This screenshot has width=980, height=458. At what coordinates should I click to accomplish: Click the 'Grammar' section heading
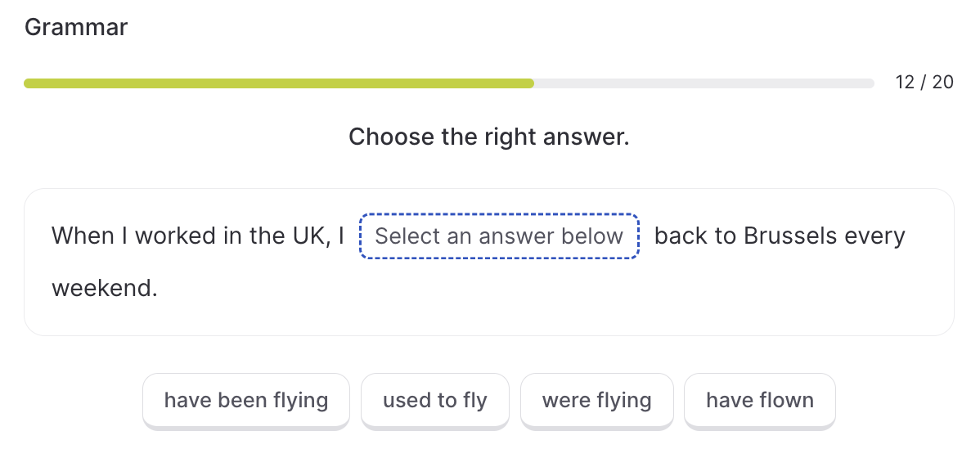pos(75,28)
